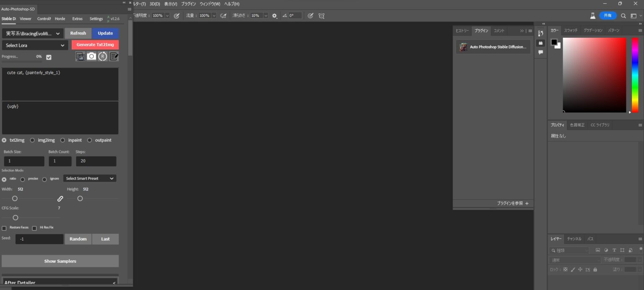
Task: Click the camera snapshot icon in the plugin panel
Action: point(91,56)
